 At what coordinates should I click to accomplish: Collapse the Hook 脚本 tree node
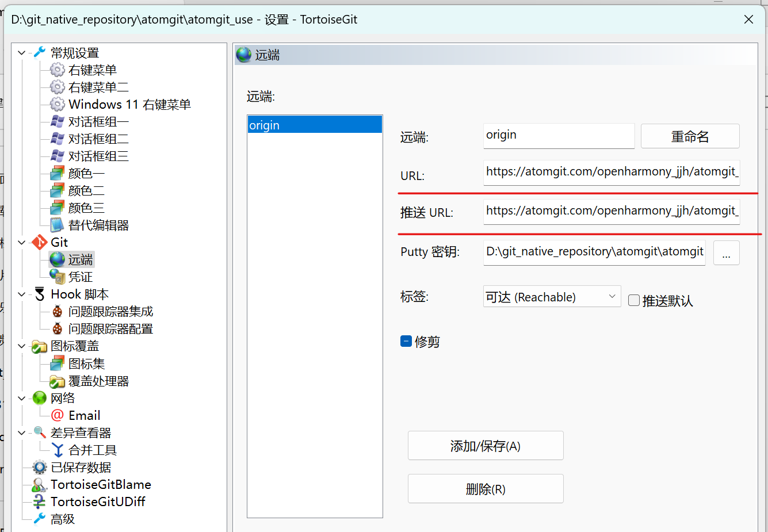pos(22,294)
